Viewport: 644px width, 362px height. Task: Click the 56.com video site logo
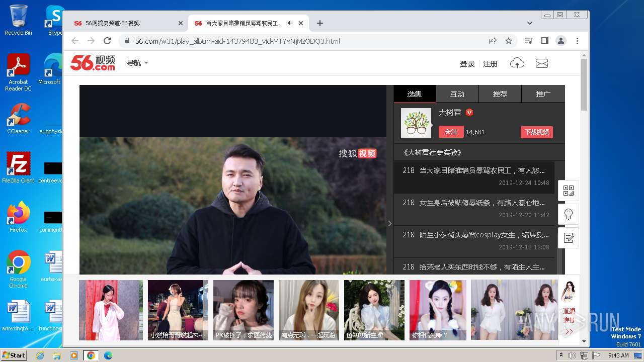click(x=93, y=63)
